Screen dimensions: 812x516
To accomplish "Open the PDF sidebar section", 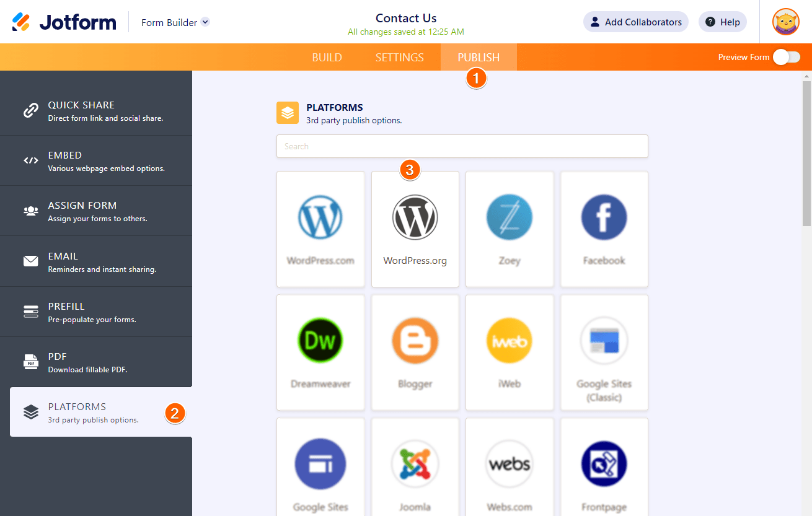I will pyautogui.click(x=96, y=362).
